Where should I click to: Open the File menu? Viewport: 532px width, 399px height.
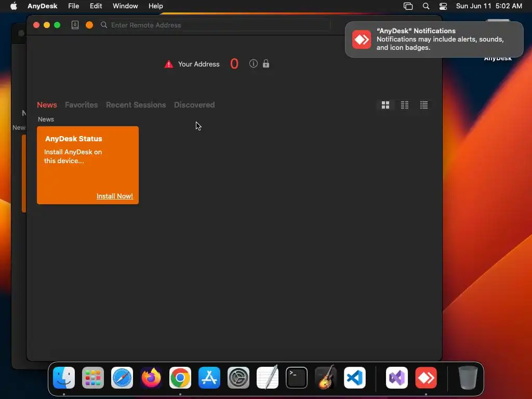(x=74, y=6)
